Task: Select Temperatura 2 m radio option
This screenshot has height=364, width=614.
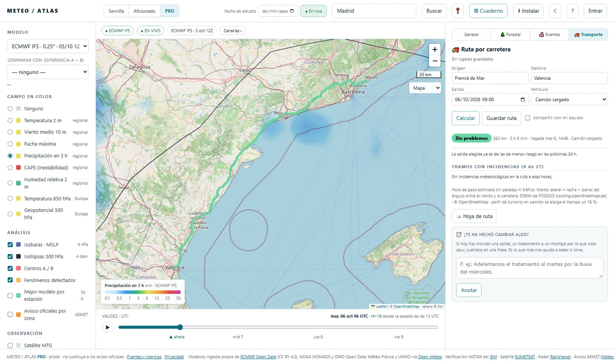Action: (10, 120)
